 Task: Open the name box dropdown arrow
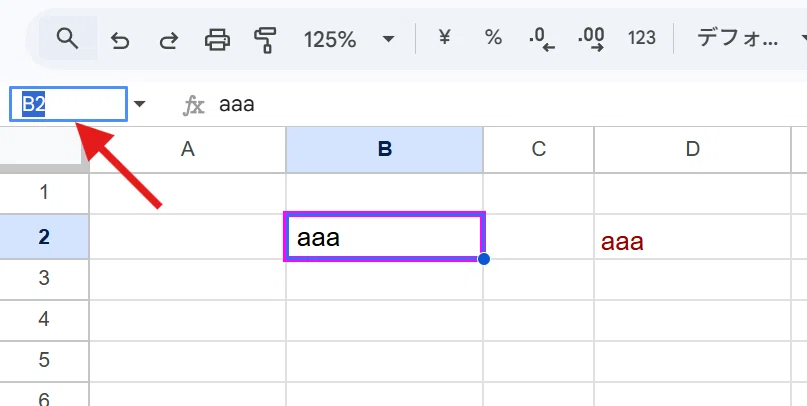[139, 104]
